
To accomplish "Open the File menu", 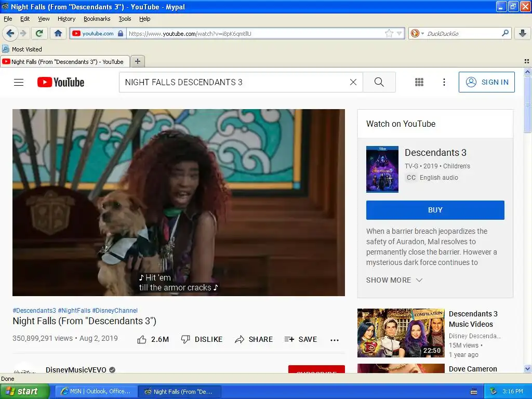I will (x=8, y=19).
